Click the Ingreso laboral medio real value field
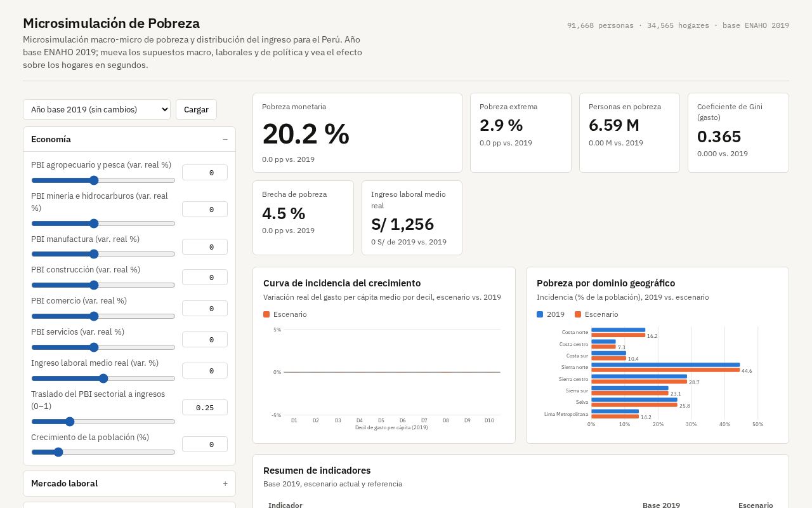The width and height of the screenshot is (812, 508). (x=205, y=371)
